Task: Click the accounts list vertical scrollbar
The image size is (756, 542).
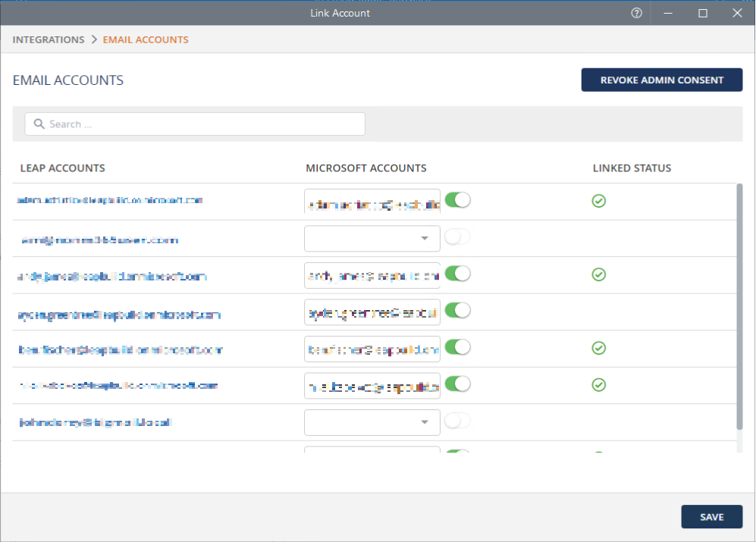Action: click(x=739, y=303)
